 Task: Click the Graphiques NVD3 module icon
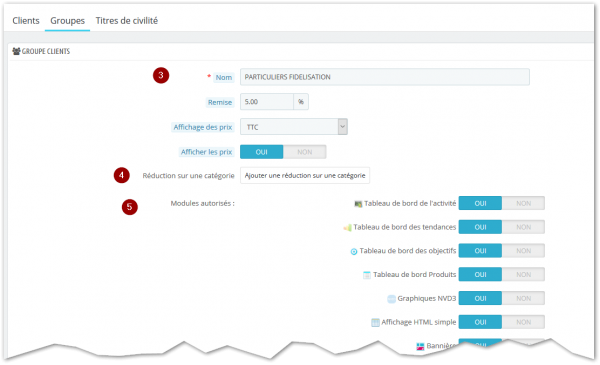391,299
